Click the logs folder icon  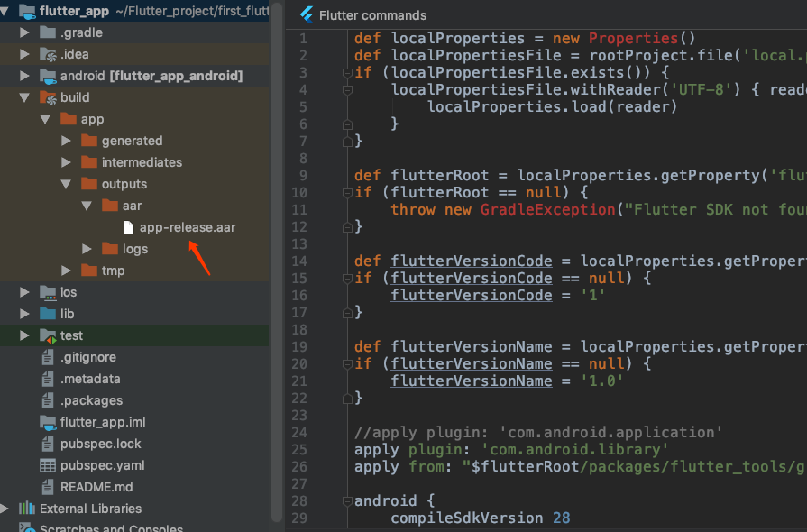click(110, 249)
